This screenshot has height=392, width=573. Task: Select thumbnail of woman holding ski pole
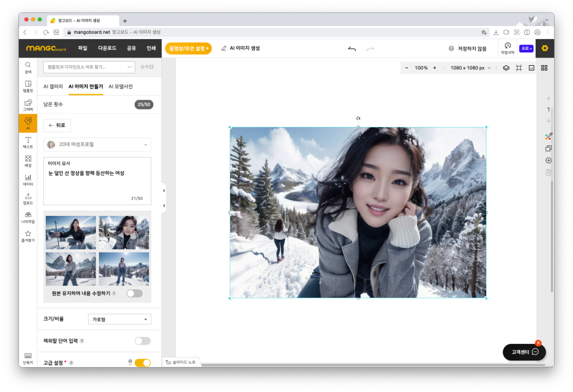tap(71, 232)
